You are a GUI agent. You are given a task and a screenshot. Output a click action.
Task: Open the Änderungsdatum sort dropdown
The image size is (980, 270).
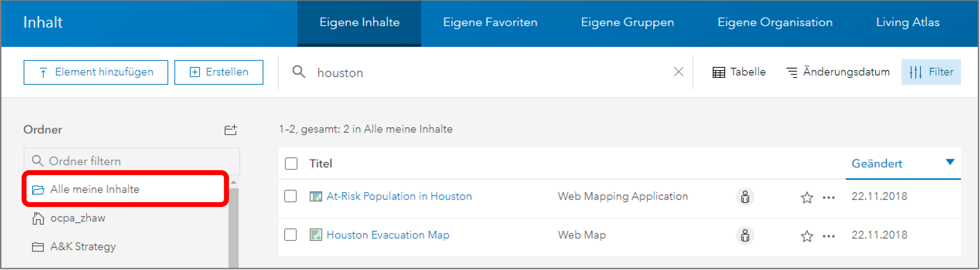(x=838, y=72)
